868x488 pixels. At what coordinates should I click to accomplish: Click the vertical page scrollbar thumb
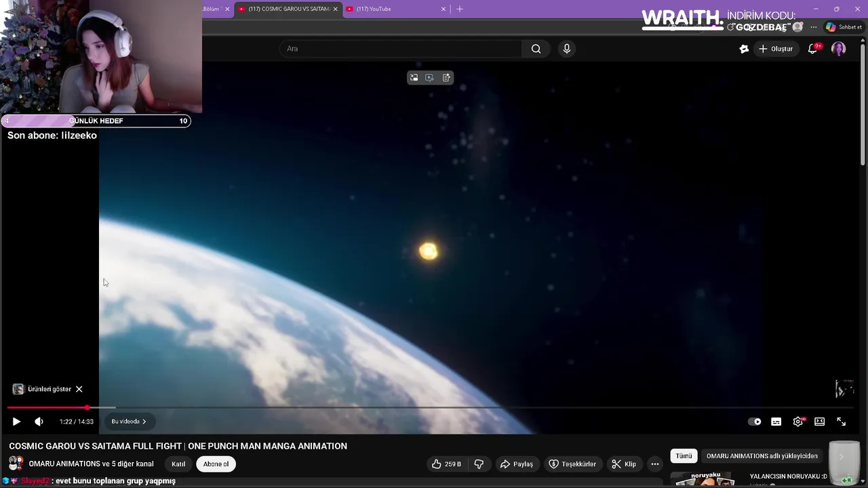[863, 105]
